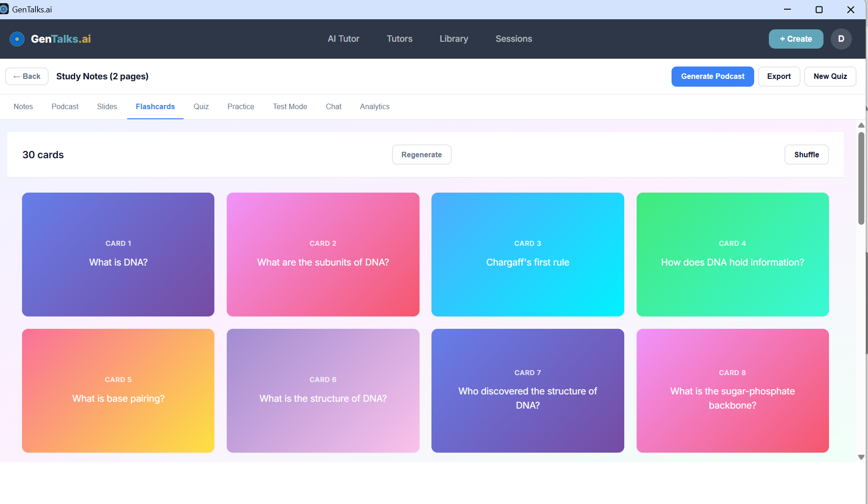Click the Create button
Screen dimensions: 868x504
click(795, 39)
